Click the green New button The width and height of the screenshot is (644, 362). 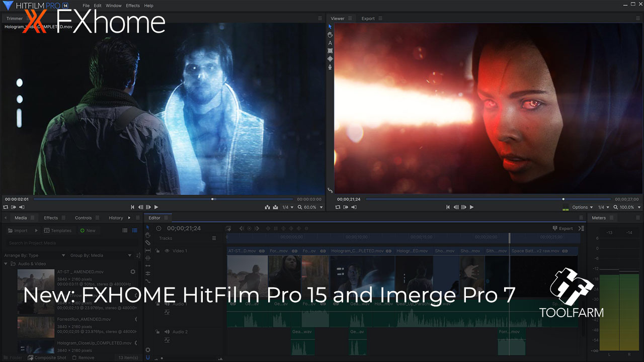[x=88, y=231]
